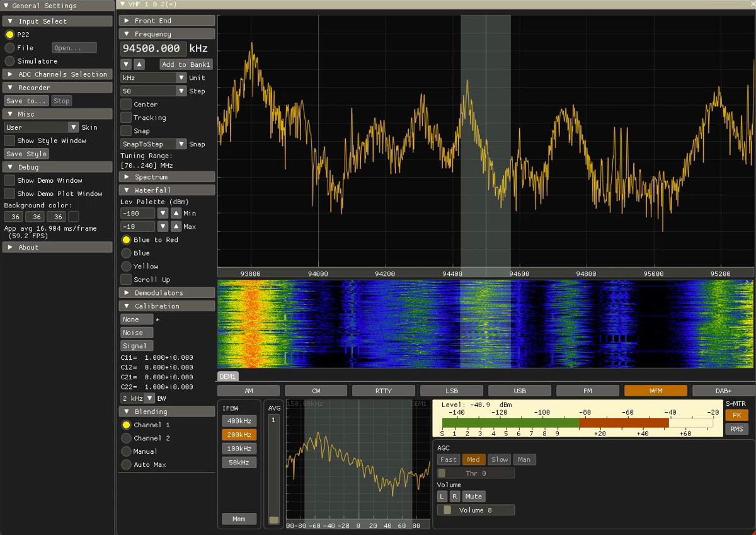Image resolution: width=756 pixels, height=535 pixels.
Task: Collapse the Blending section
Action: click(167, 411)
